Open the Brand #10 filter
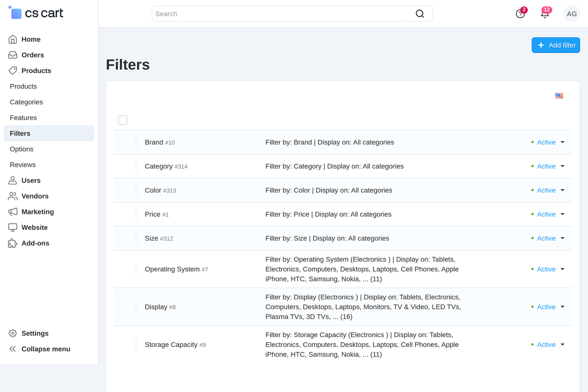588x392 pixels. [x=160, y=142]
